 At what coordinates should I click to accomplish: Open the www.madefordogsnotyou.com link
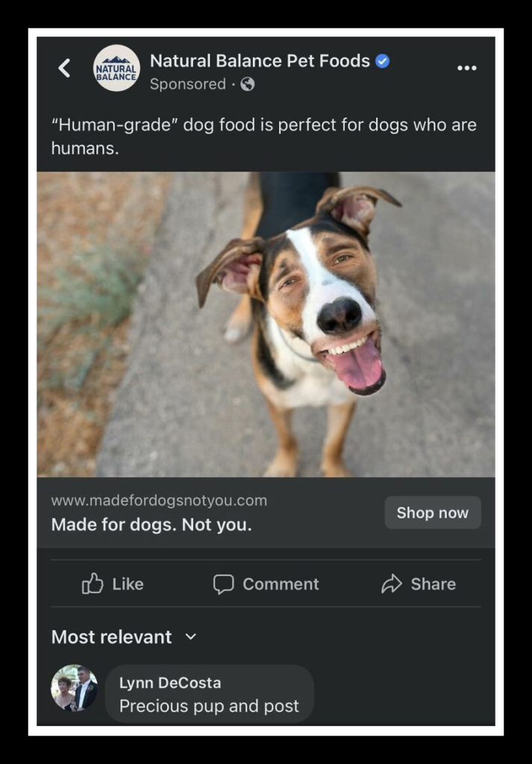click(x=160, y=501)
